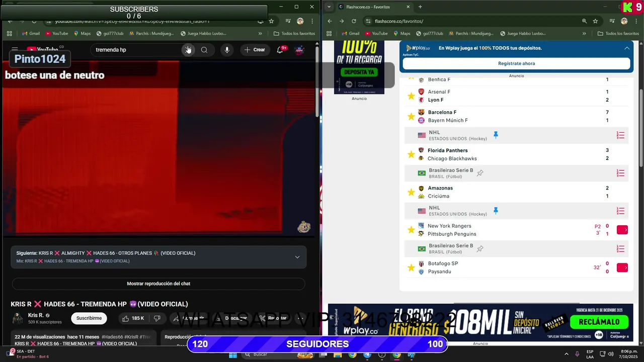Click the Flashscore page vertical scrollbar

640,128
